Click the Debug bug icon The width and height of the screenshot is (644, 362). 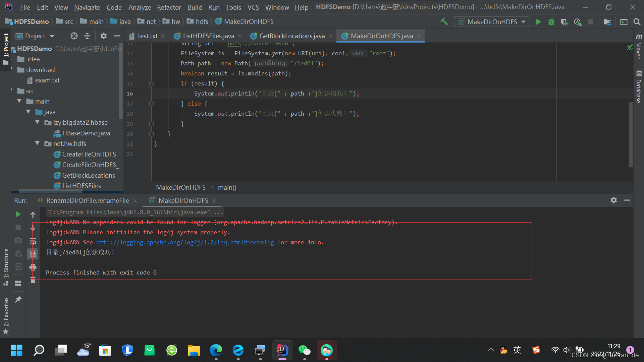[x=551, y=22]
